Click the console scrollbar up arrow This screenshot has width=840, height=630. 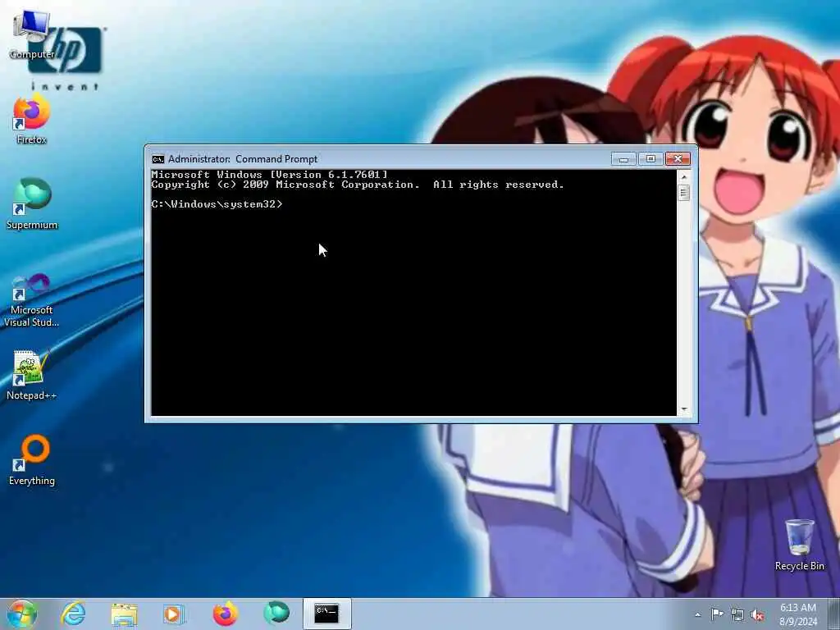coord(683,176)
